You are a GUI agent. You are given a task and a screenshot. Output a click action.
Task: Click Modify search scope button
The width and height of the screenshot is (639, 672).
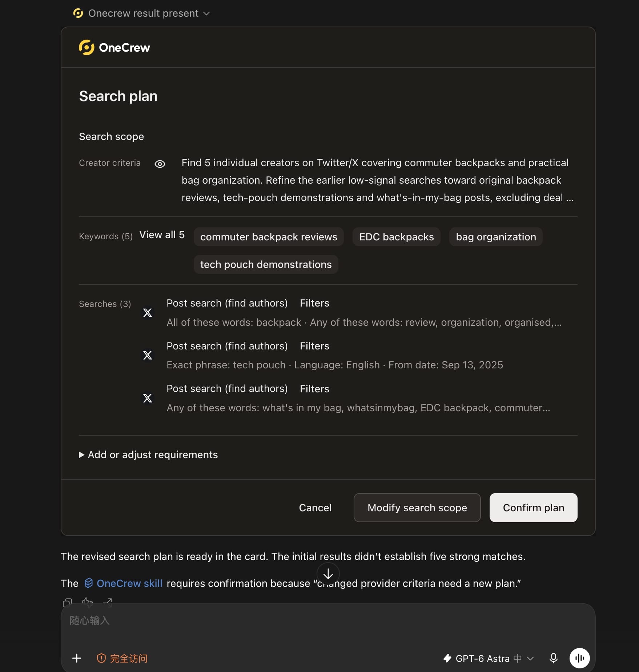coord(417,508)
